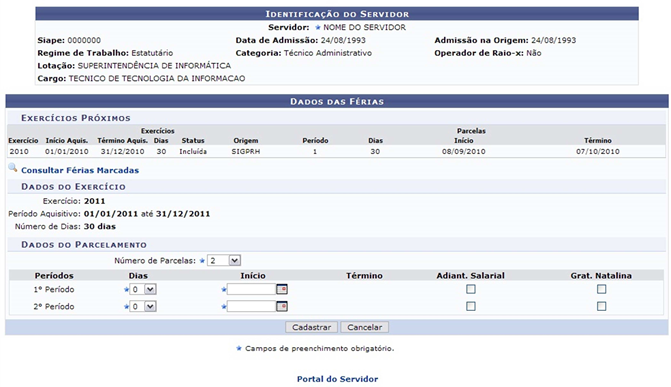This screenshot has height=387, width=671.
Task: Click the Cancelar button
Action: click(365, 327)
